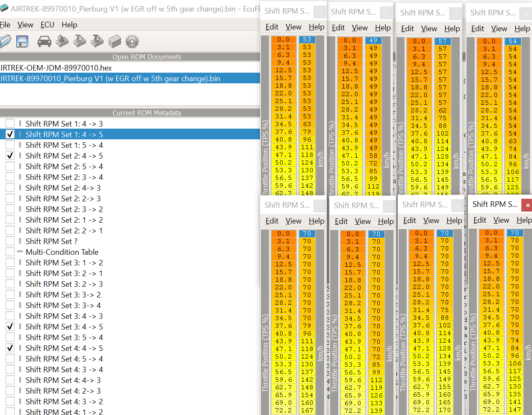
Task: Open the File menu
Action: pos(5,25)
